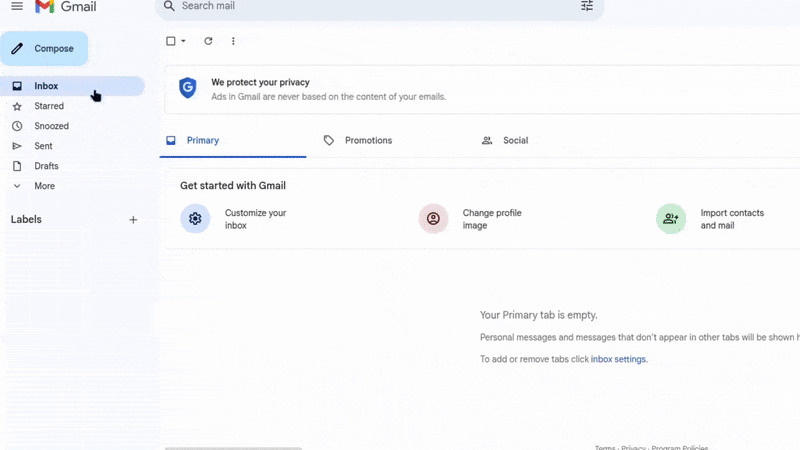Click the Change profile image icon
800x450 pixels.
pos(433,218)
